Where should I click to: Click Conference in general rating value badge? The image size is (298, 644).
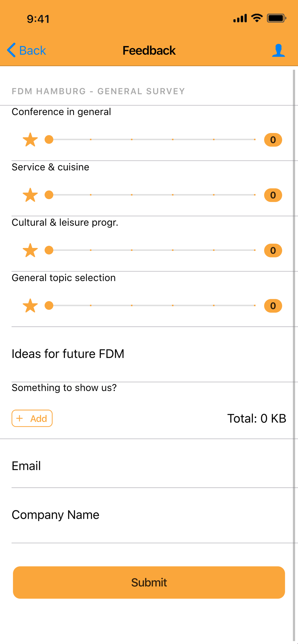click(273, 140)
